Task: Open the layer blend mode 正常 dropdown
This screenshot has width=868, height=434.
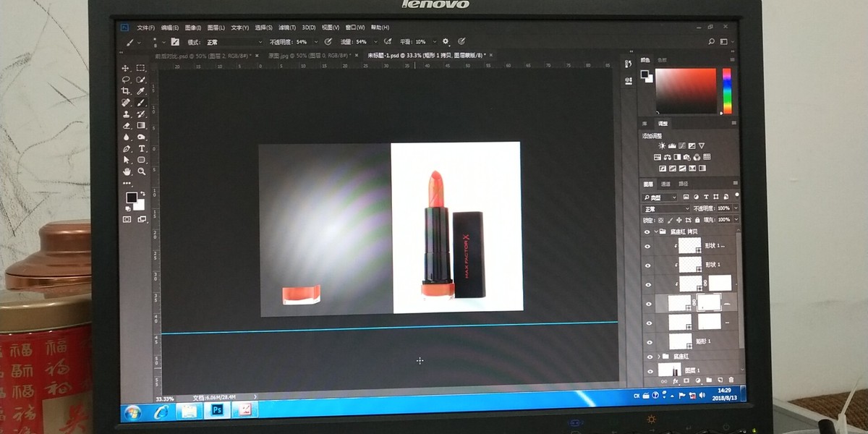Action: 665,208
